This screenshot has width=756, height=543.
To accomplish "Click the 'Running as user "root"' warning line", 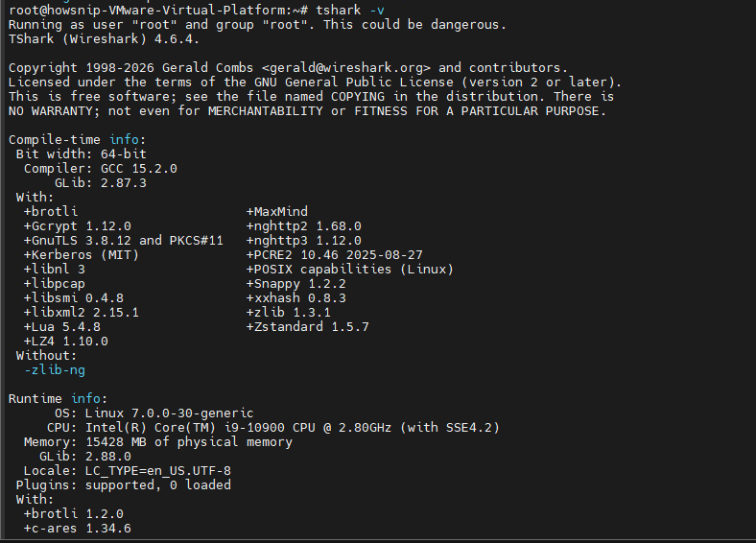I will tap(257, 25).
